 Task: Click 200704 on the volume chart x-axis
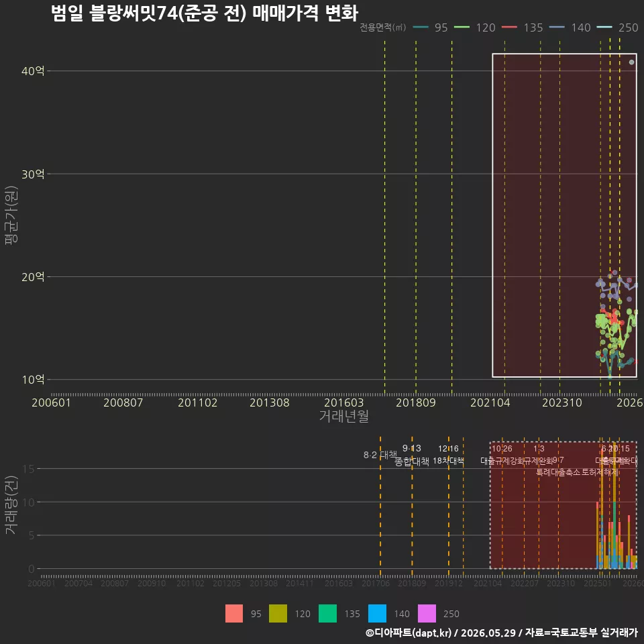tap(78, 583)
